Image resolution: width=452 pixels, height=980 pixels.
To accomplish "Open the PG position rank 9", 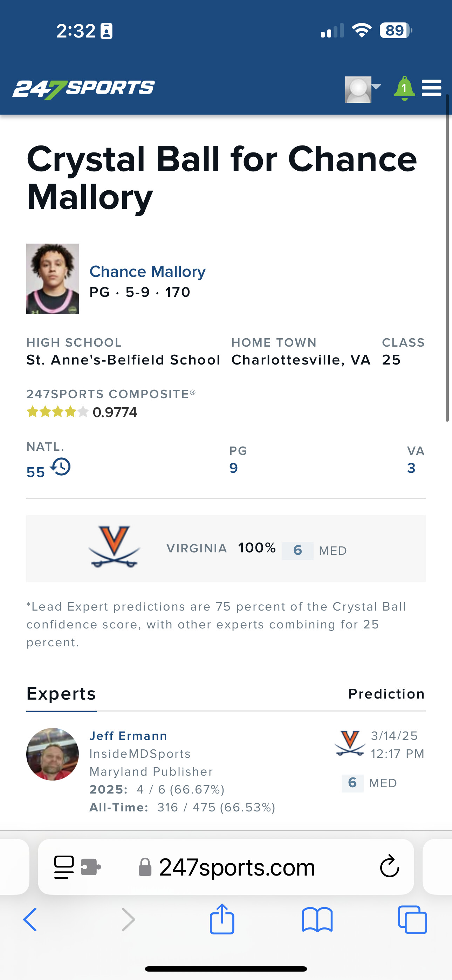I will pyautogui.click(x=234, y=468).
